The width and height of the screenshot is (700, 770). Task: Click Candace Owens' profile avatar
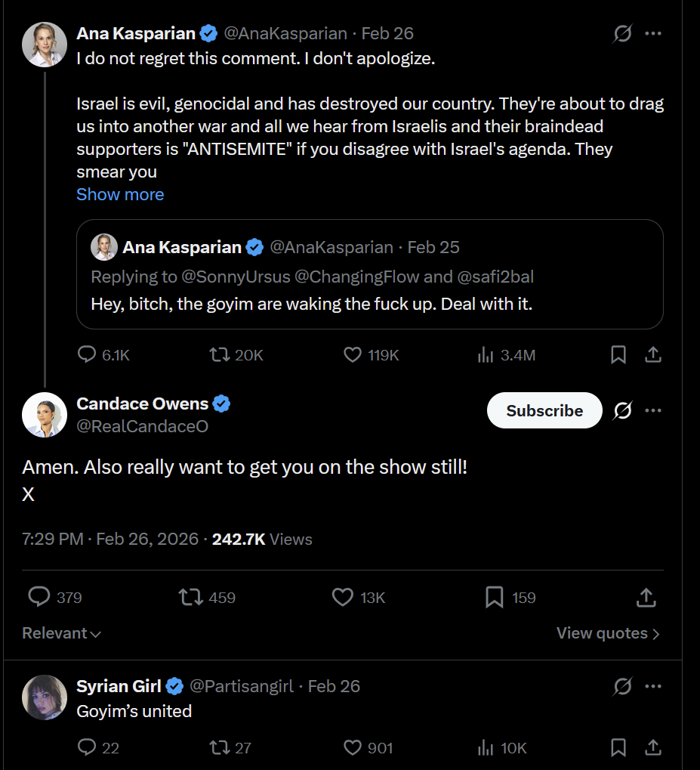45,415
